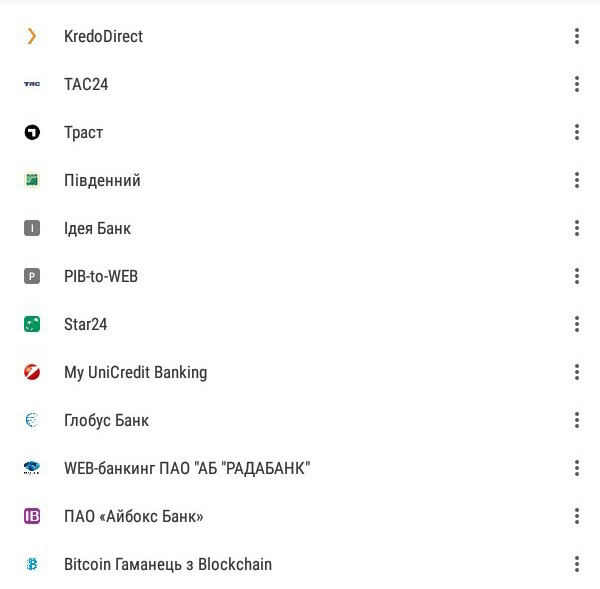Select Bitcoin Гаманець з Blockchain entry
Viewport: 600px width, 589px height.
pyautogui.click(x=300, y=564)
